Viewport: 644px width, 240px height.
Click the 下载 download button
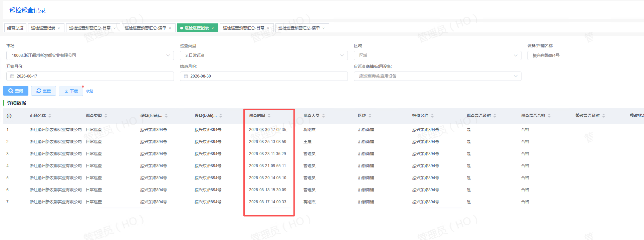point(71,91)
